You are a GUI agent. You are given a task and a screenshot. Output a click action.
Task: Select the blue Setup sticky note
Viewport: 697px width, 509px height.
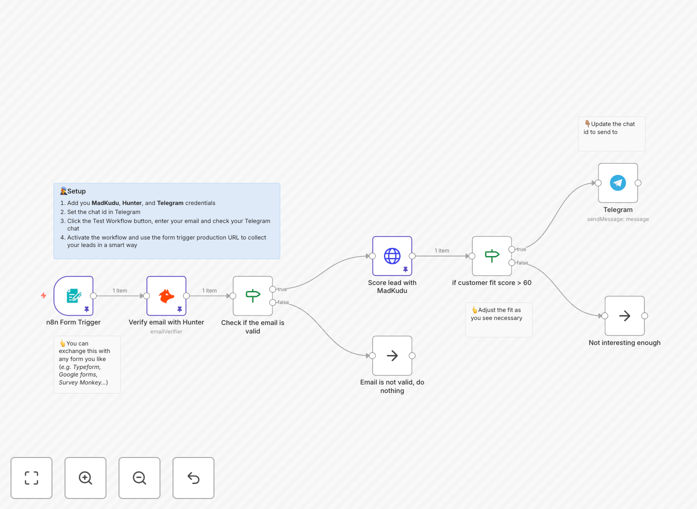(x=167, y=221)
